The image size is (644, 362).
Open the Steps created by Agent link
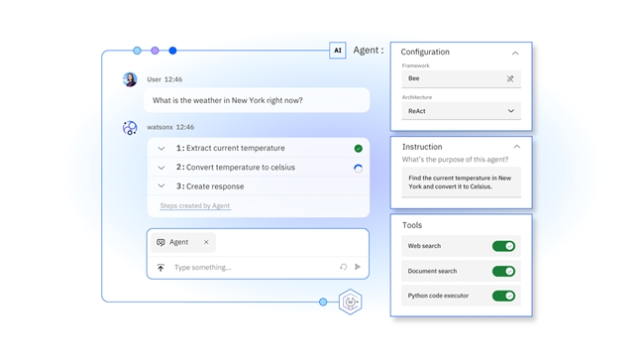195,205
